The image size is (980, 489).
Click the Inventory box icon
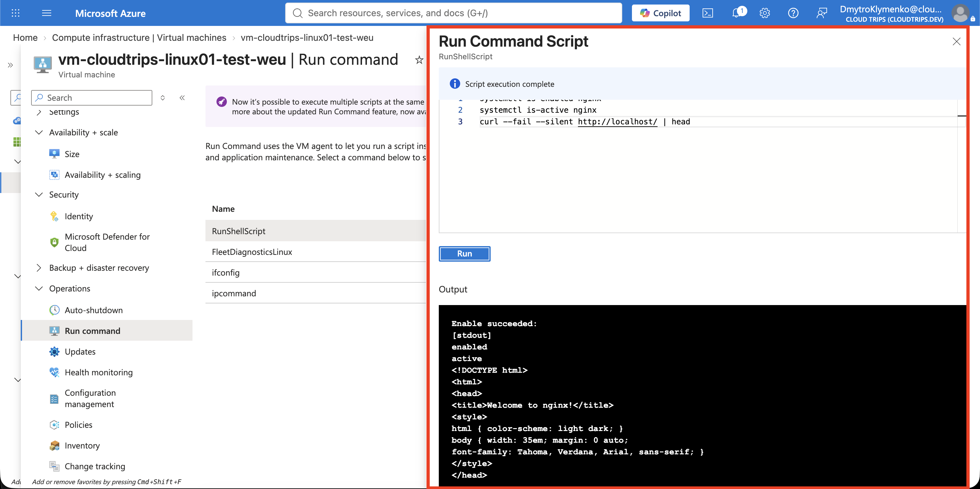pyautogui.click(x=54, y=446)
